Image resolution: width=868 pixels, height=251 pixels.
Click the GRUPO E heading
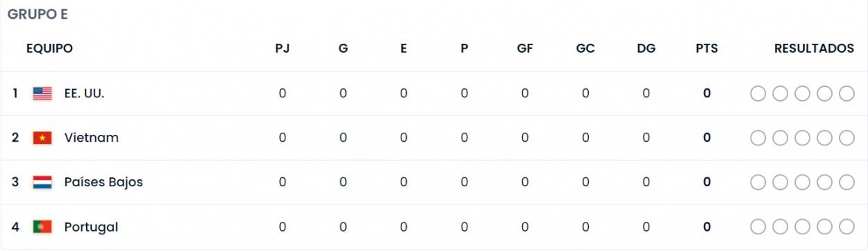(37, 14)
